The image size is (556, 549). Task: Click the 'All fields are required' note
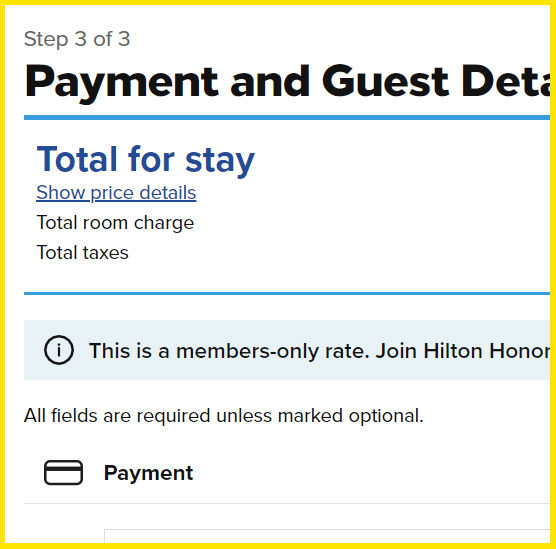coord(224,415)
